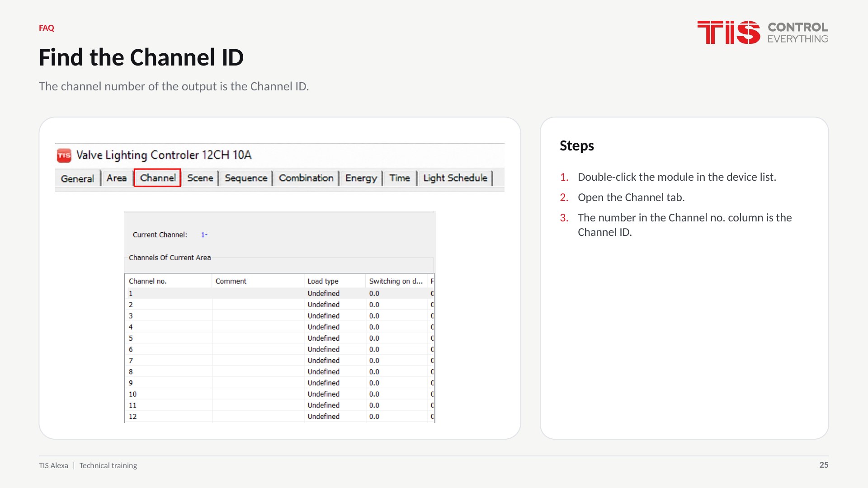Select channel row 12
Screen dimensions: 868x488
click(x=279, y=417)
